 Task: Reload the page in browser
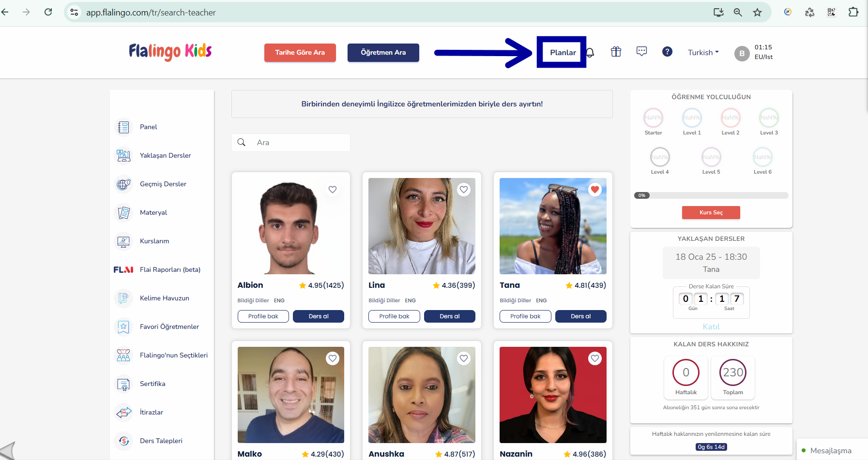coord(48,12)
